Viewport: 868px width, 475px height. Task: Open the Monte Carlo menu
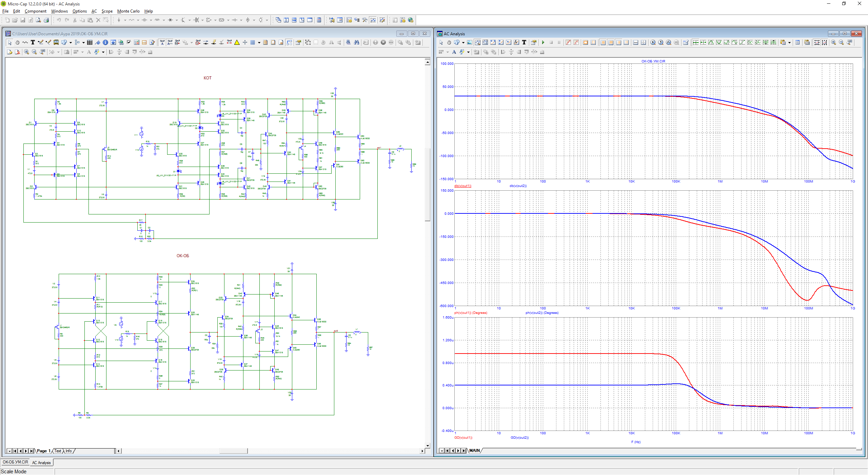click(x=128, y=11)
